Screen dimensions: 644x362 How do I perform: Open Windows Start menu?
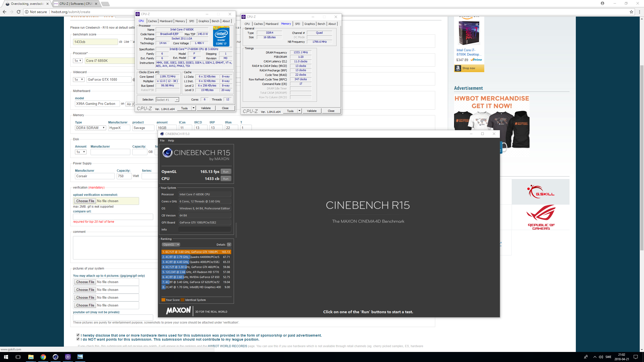coord(6,357)
